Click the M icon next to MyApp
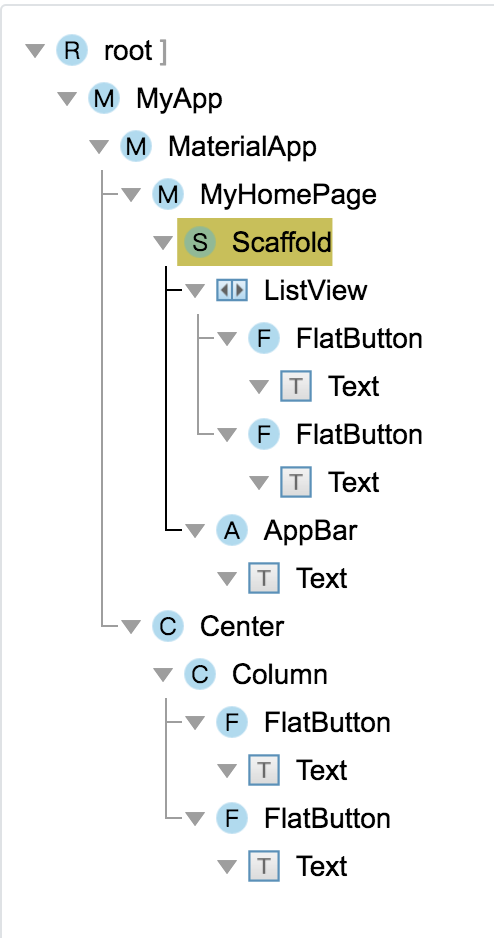494x938 pixels. tap(104, 98)
